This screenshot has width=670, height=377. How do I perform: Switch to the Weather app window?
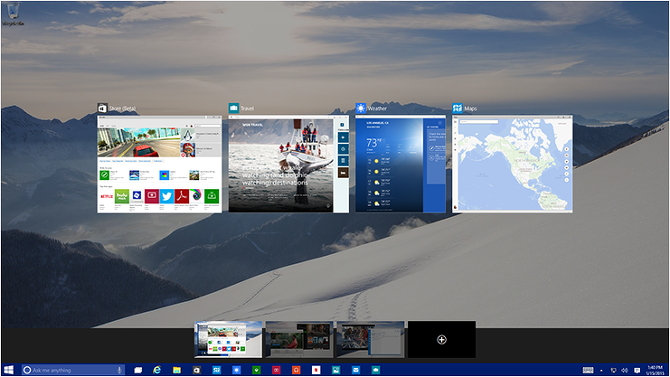coord(400,164)
